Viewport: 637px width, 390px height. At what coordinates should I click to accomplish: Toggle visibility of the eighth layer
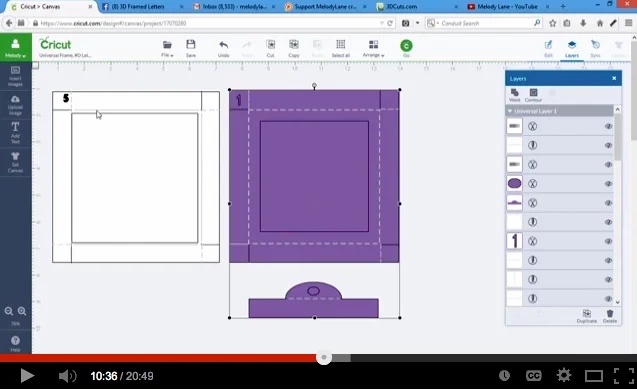608,260
